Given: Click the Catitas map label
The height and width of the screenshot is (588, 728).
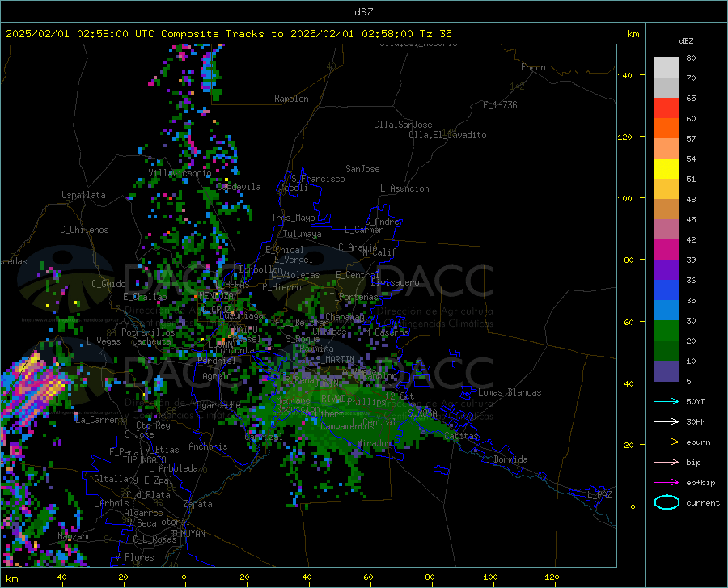Looking at the screenshot, I should (461, 436).
